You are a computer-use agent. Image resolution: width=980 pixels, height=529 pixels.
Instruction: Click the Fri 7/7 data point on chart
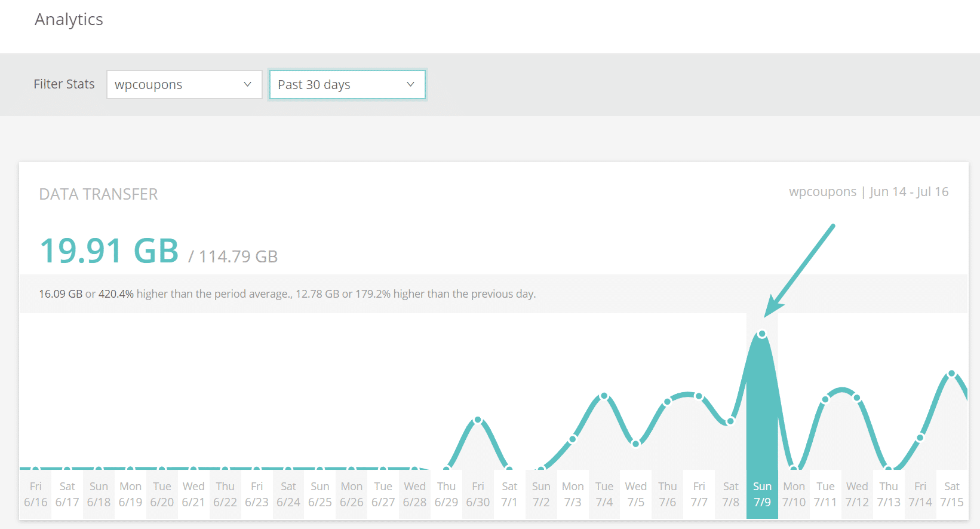tap(699, 396)
